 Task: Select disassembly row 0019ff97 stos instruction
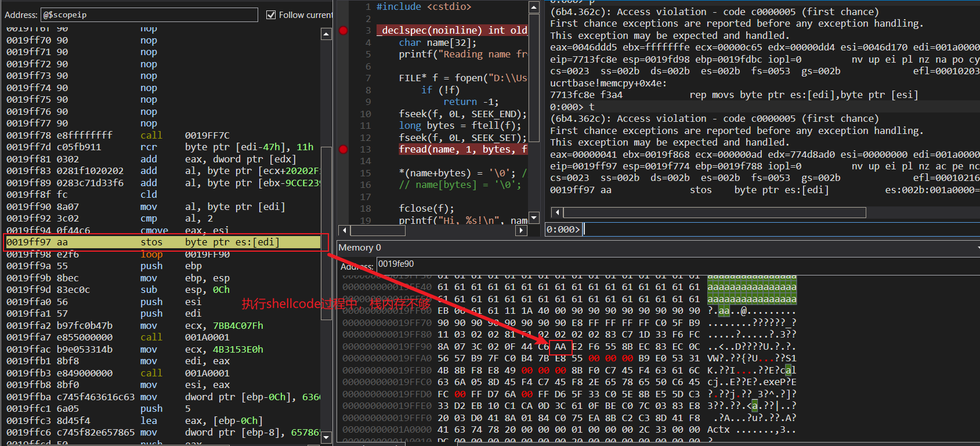point(163,242)
